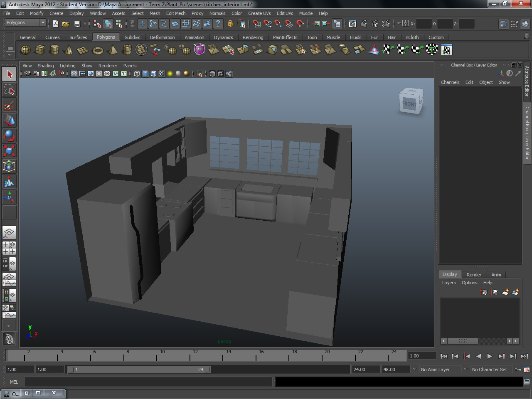Activate the Lasso selection tool
Screen dimensions: 532x399
[x=9, y=90]
